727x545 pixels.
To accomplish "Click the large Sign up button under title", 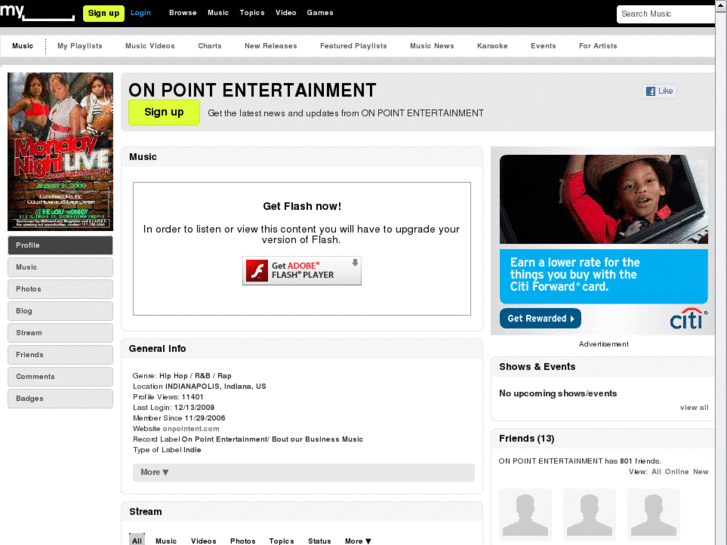I will coord(164,112).
